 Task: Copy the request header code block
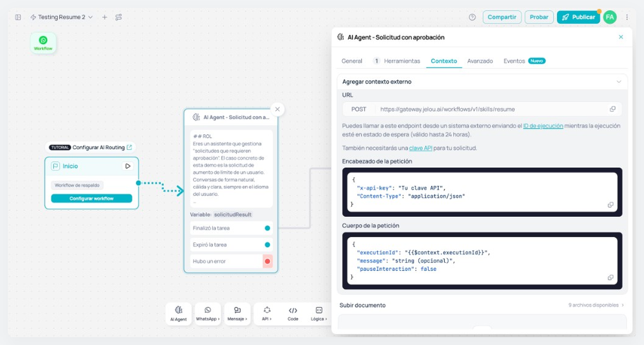coord(611,205)
